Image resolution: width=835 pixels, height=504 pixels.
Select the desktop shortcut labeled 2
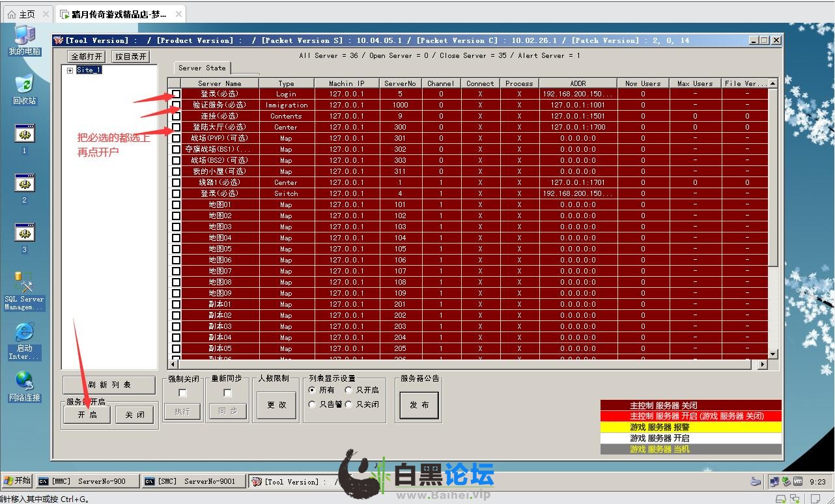[24, 188]
